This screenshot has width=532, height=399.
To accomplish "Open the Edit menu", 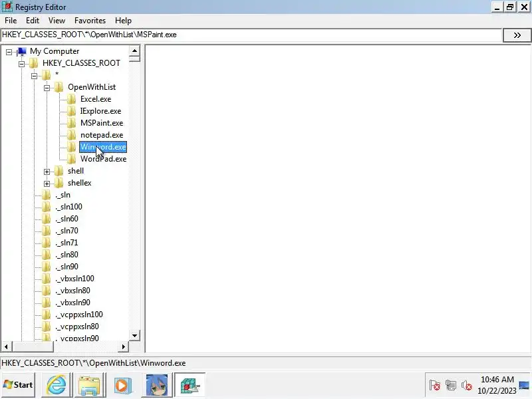I will point(32,21).
